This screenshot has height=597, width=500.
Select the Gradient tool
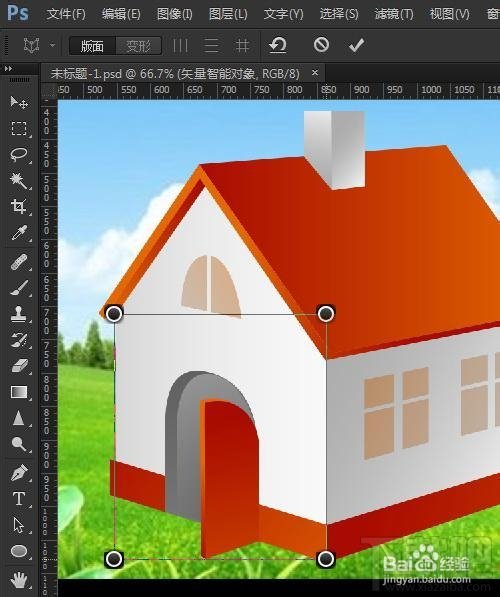click(19, 392)
